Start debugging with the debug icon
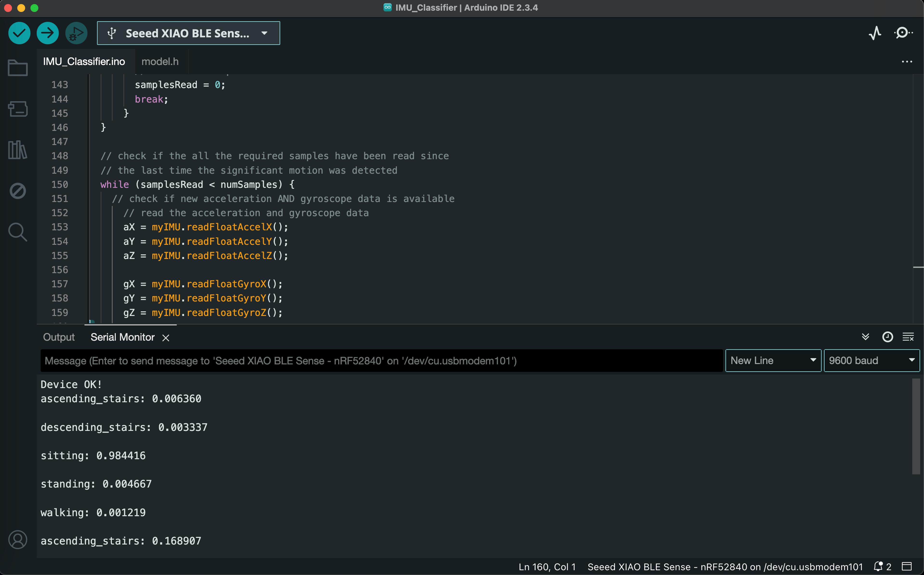 coord(76,33)
